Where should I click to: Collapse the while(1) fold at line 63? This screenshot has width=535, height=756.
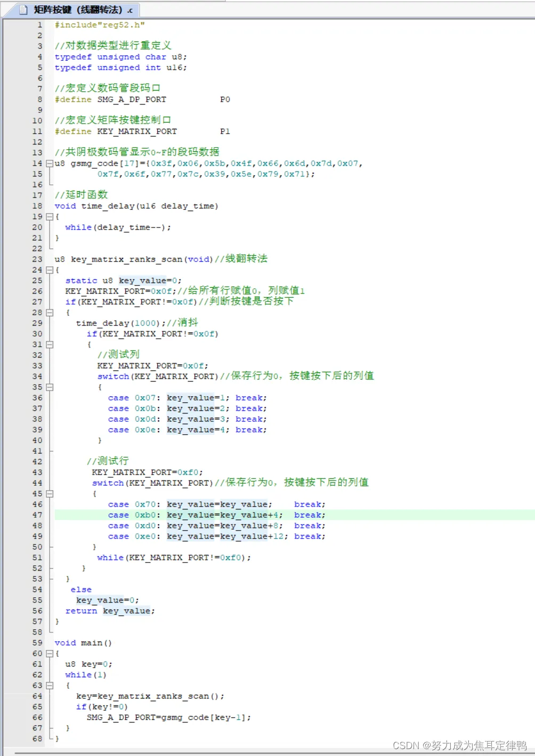click(x=50, y=686)
